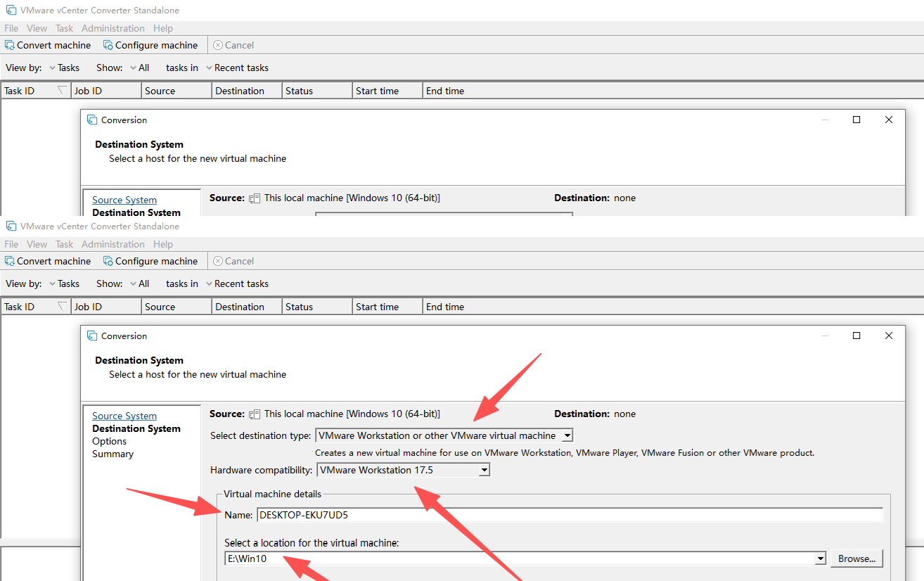The height and width of the screenshot is (581, 924).
Task: Click Configure machine icon in the lower toolbar
Action: [108, 261]
